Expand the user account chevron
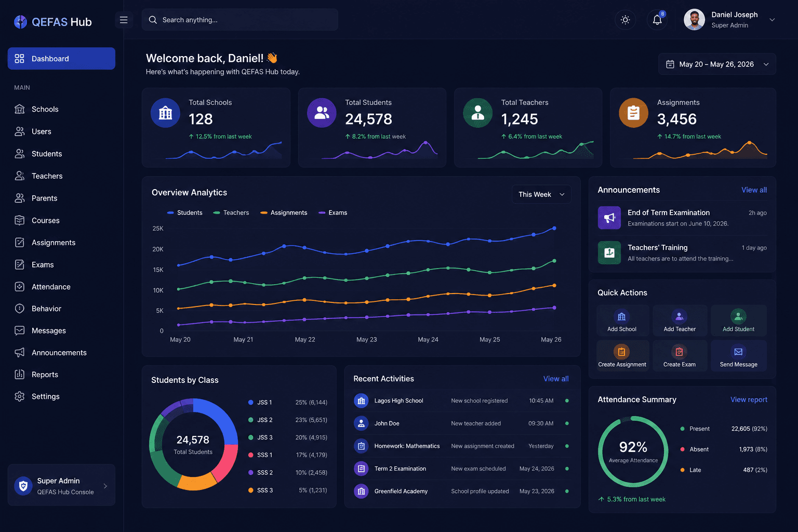 click(x=772, y=20)
